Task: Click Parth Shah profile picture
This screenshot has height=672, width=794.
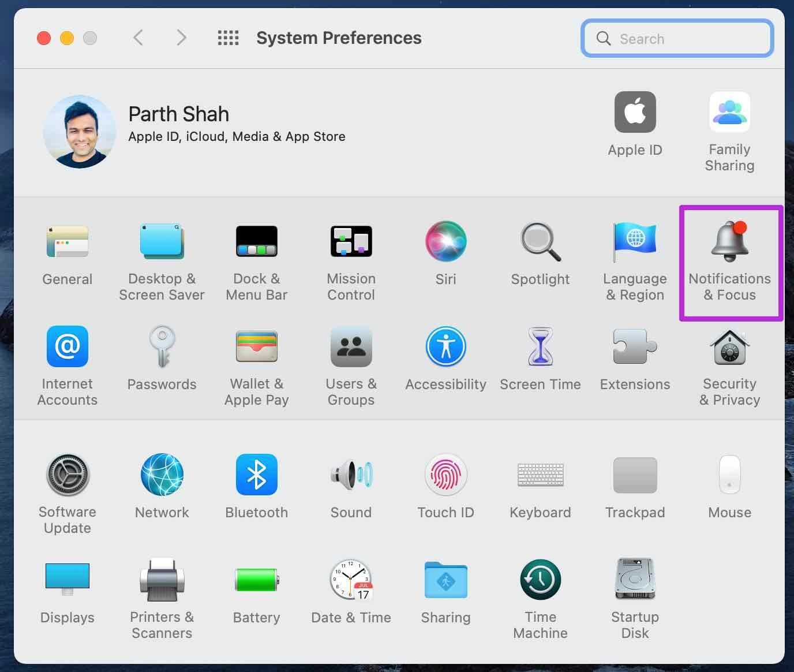Action: [80, 132]
